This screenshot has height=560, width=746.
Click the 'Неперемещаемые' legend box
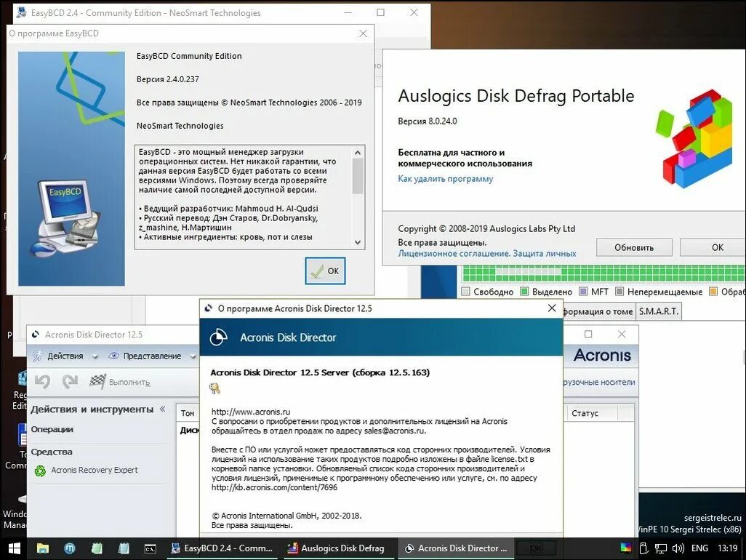coord(619,291)
